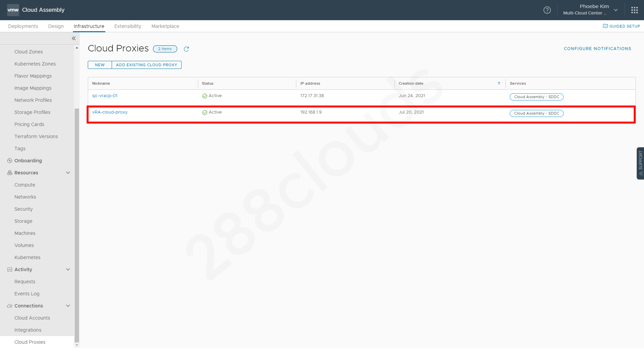644x351 pixels.
Task: Open Cloud Zones in sidebar
Action: point(28,52)
